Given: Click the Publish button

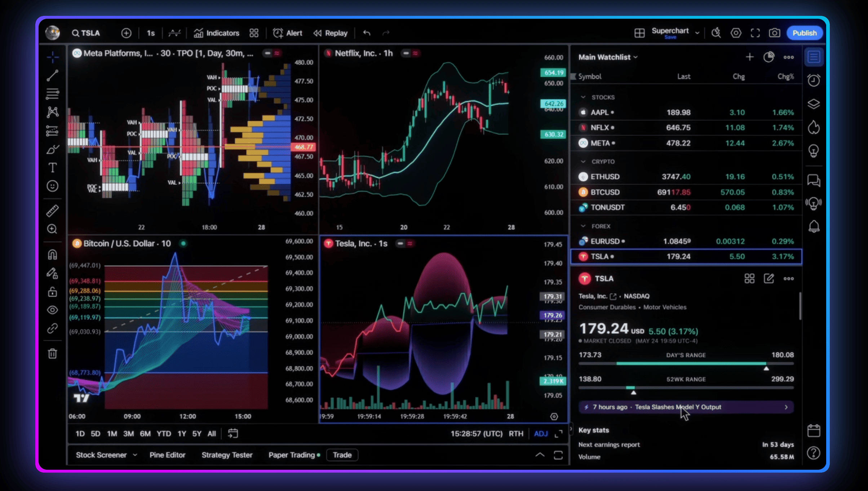Looking at the screenshot, I should [x=805, y=33].
